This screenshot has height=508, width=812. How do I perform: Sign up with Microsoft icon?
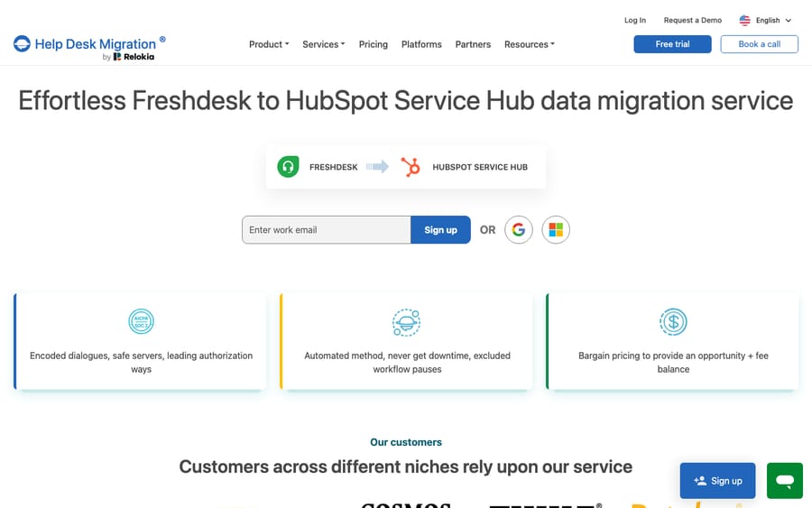(x=556, y=229)
